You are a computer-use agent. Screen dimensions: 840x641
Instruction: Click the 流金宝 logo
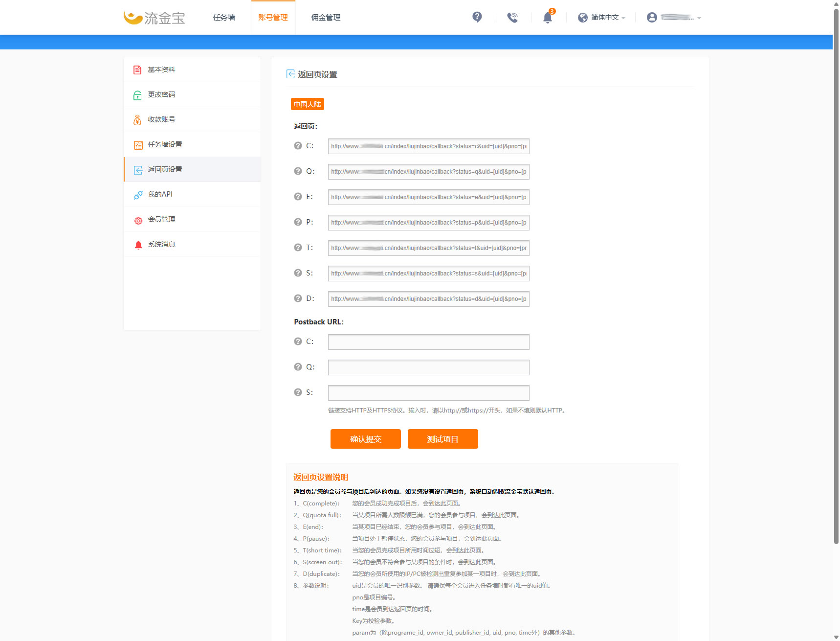155,18
